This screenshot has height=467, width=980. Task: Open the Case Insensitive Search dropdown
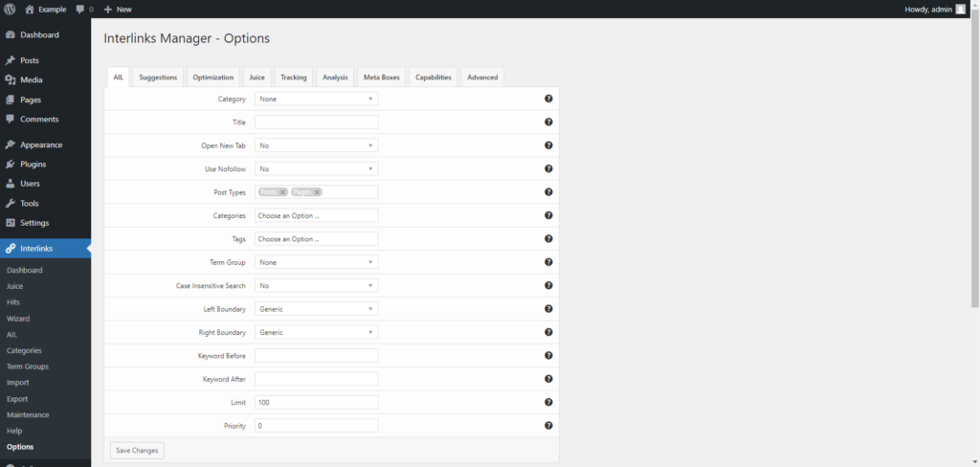pos(316,286)
